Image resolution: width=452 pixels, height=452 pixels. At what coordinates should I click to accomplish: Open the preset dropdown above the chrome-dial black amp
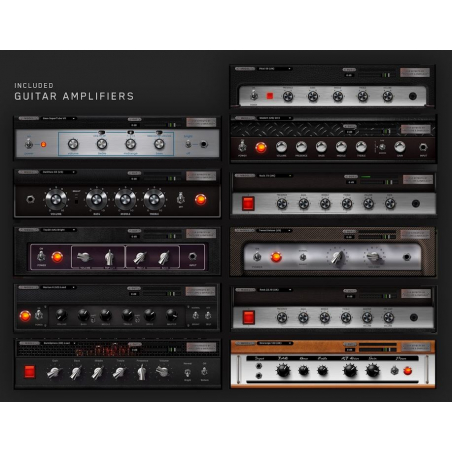coord(58,172)
